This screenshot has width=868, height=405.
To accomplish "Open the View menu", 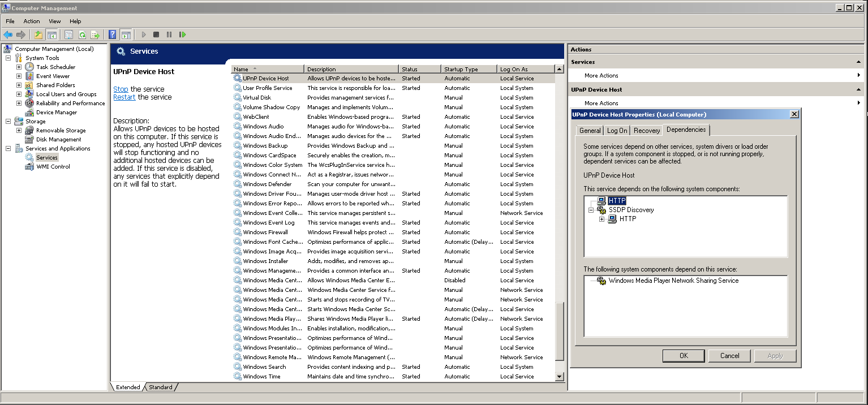I will click(55, 21).
